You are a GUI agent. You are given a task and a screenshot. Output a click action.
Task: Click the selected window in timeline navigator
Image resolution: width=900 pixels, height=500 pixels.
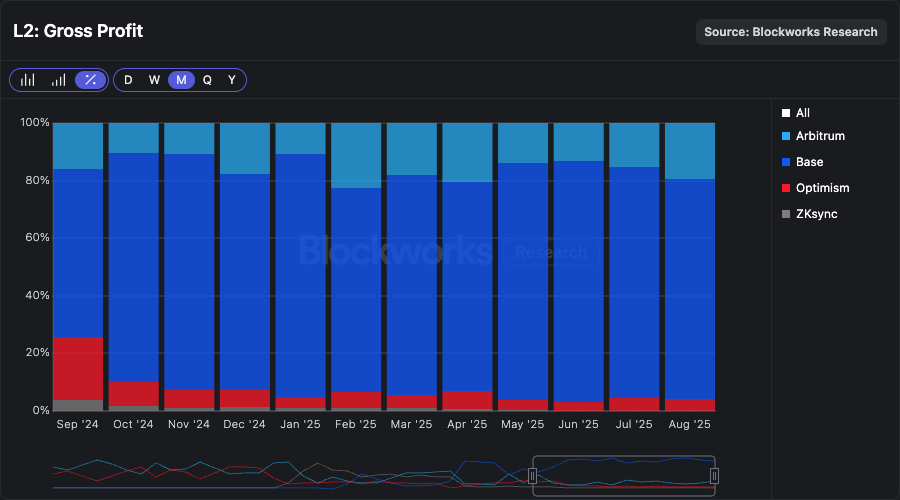623,475
